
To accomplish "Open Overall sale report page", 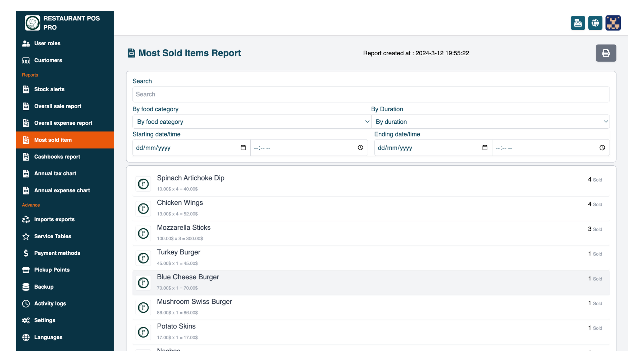I will (58, 106).
